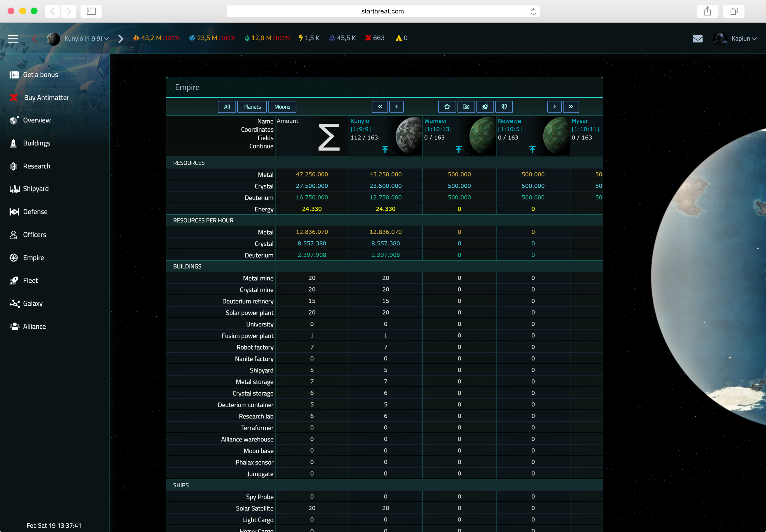Open the Kaplun user menu dropdown
Image resolution: width=766 pixels, height=532 pixels.
[x=744, y=39]
